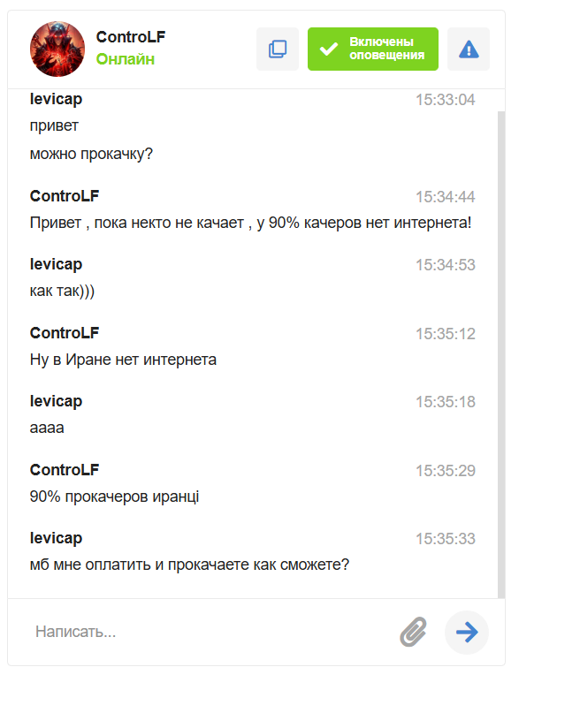The image size is (580, 728).
Task: Select the levicap name near 15:35:33
Action: (x=56, y=538)
